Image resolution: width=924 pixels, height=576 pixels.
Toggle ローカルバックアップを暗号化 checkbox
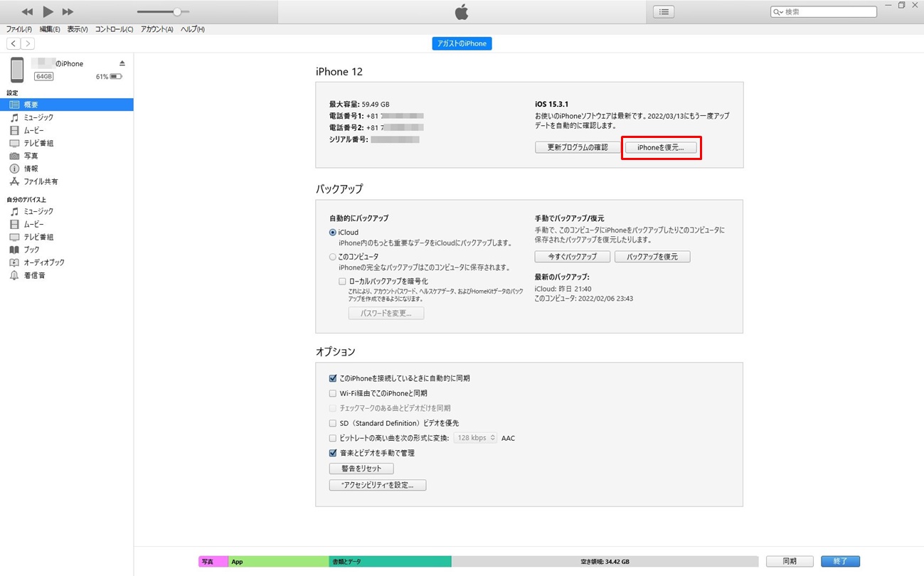(342, 282)
